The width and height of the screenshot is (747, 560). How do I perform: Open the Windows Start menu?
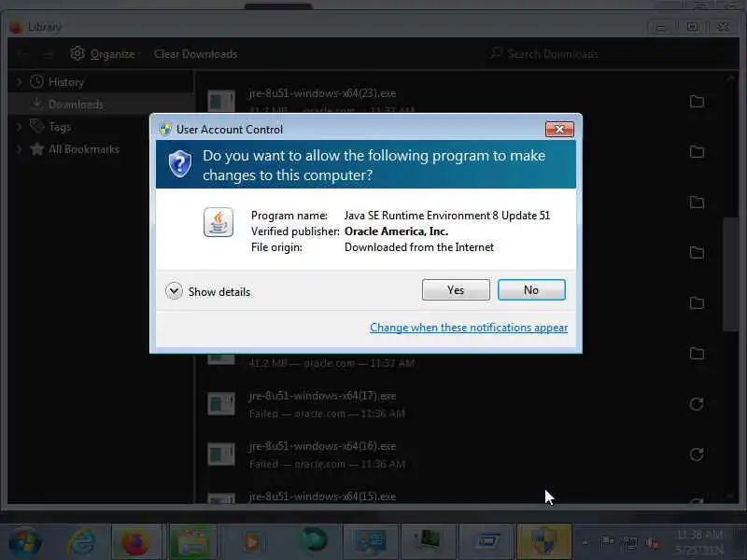click(25, 542)
